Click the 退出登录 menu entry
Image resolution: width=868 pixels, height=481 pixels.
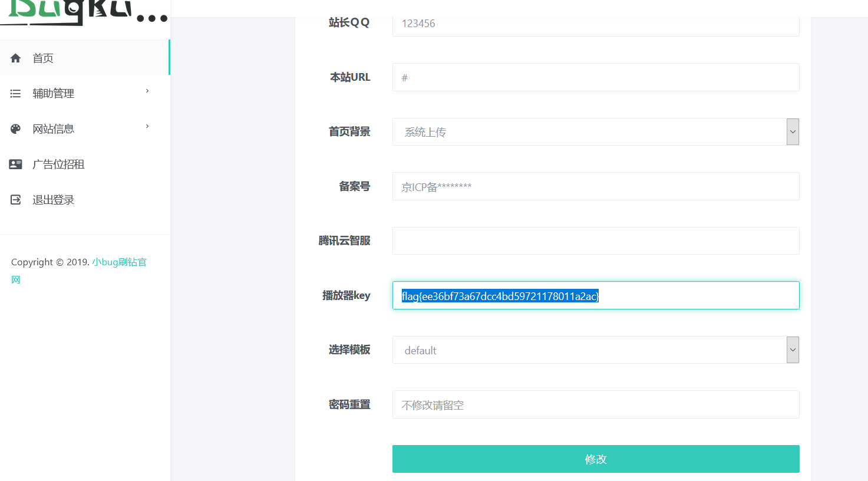[53, 199]
